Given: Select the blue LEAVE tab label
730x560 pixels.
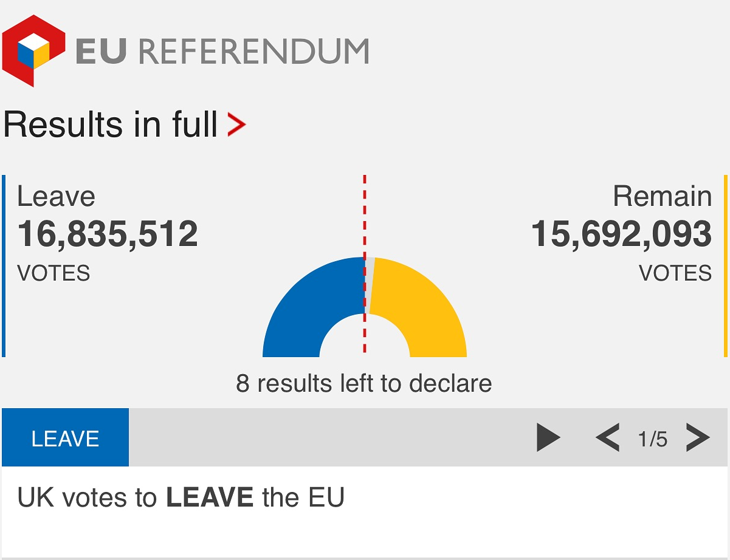Looking at the screenshot, I should (66, 438).
